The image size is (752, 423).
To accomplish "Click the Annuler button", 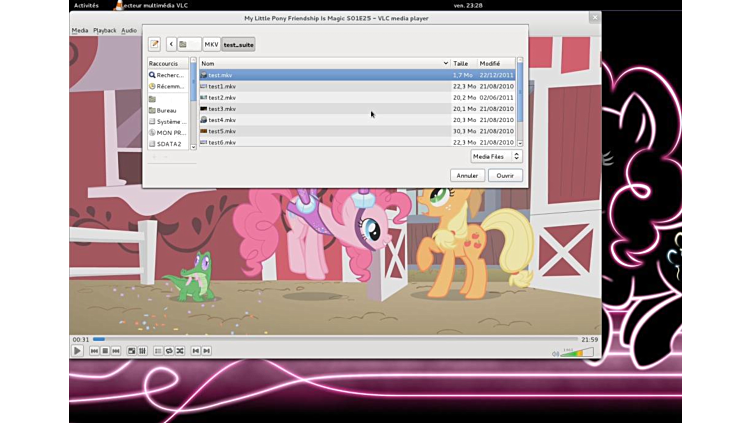I will (x=467, y=175).
